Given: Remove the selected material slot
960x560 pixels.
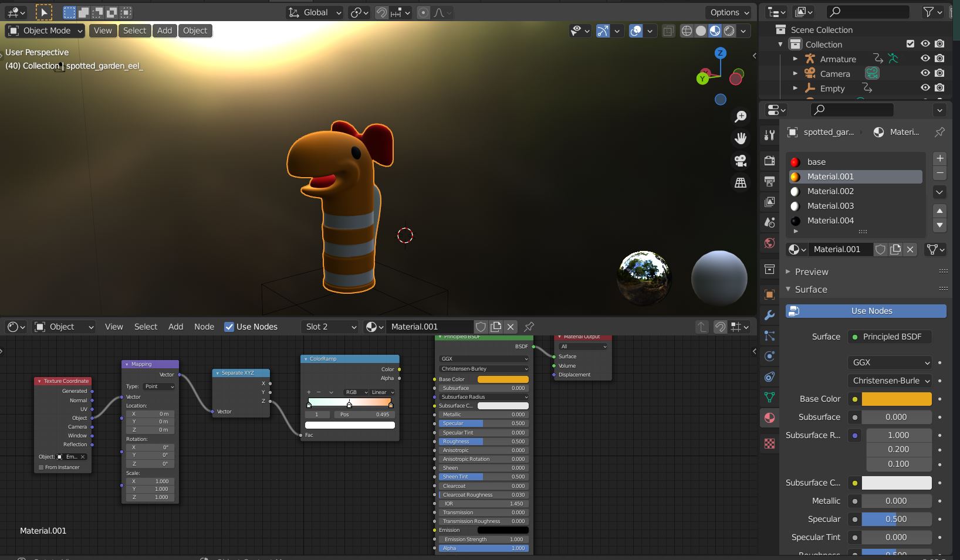Looking at the screenshot, I should click(939, 173).
